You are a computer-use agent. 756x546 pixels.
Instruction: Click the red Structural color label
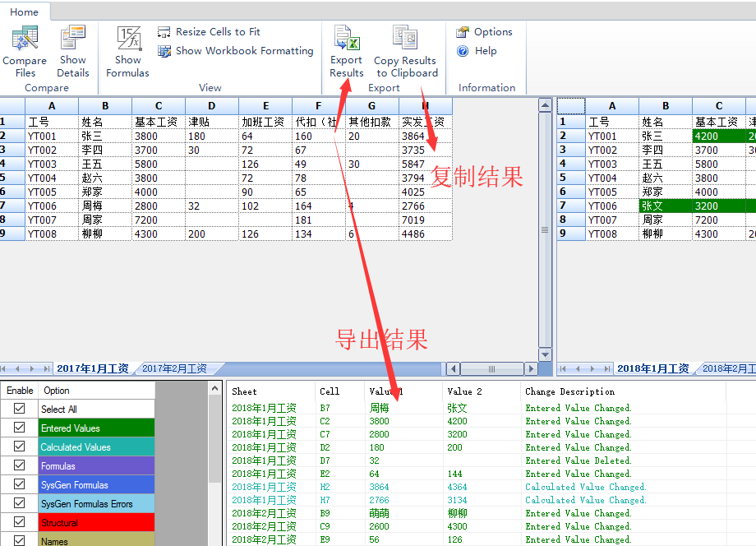coord(96,522)
